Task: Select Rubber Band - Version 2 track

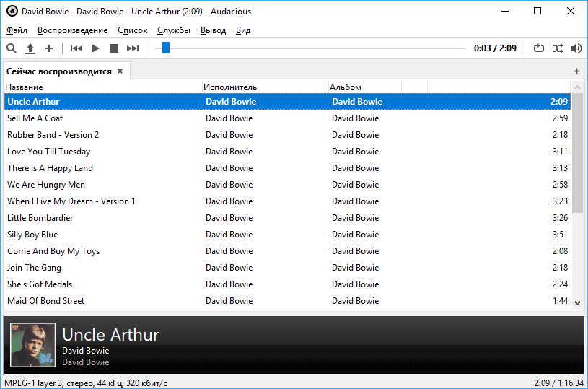Action: 287,135
